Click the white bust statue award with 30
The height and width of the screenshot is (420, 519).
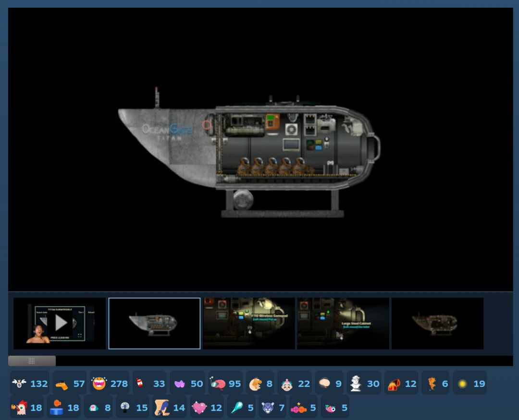(364, 384)
